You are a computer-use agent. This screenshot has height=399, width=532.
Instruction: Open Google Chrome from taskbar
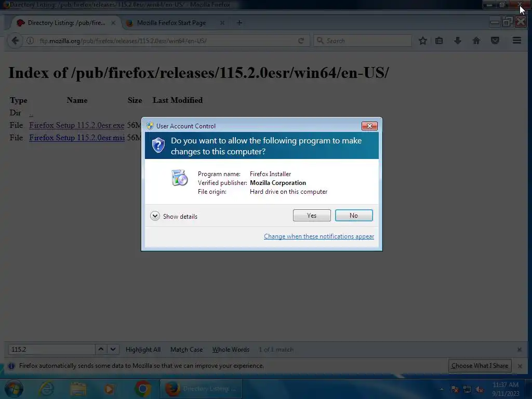coord(142,389)
